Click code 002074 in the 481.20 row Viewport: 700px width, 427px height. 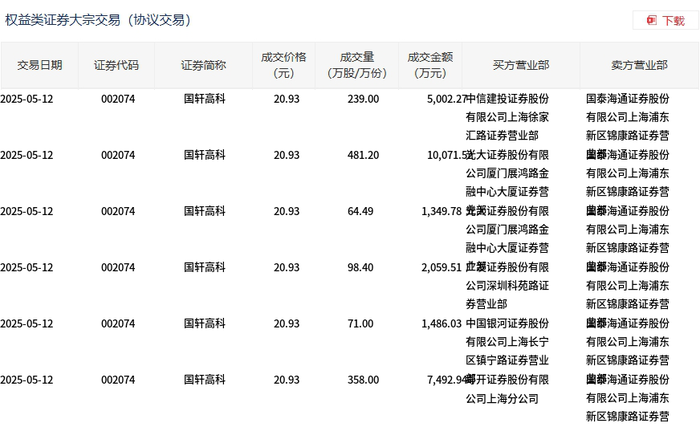[x=118, y=155]
